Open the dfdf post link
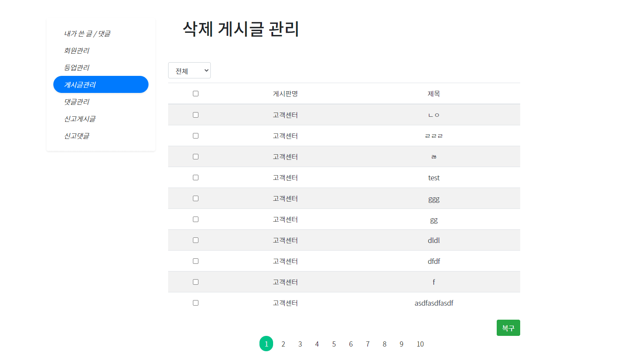The width and height of the screenshot is (629, 364). click(x=434, y=261)
